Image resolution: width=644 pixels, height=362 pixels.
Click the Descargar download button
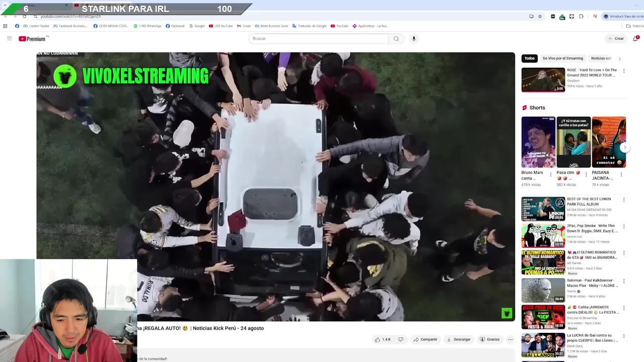pos(458,339)
